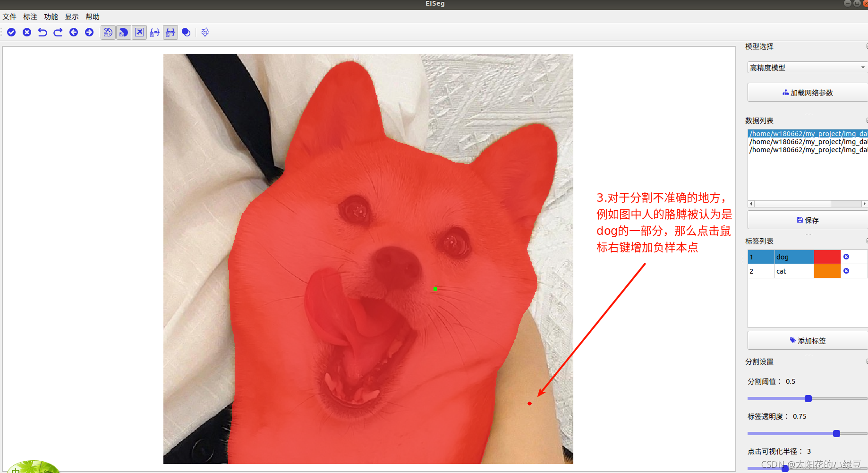
Task: Click the 分割设置 panel title
Action: 759,361
